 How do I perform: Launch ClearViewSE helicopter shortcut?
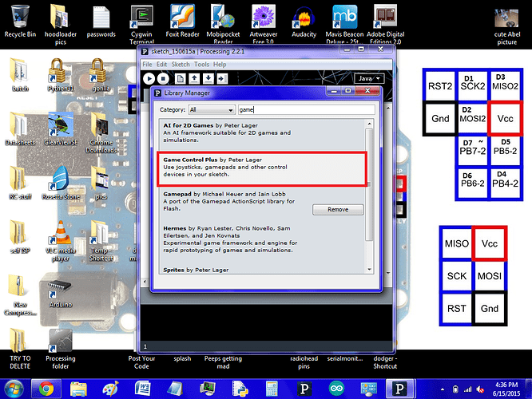click(61, 128)
